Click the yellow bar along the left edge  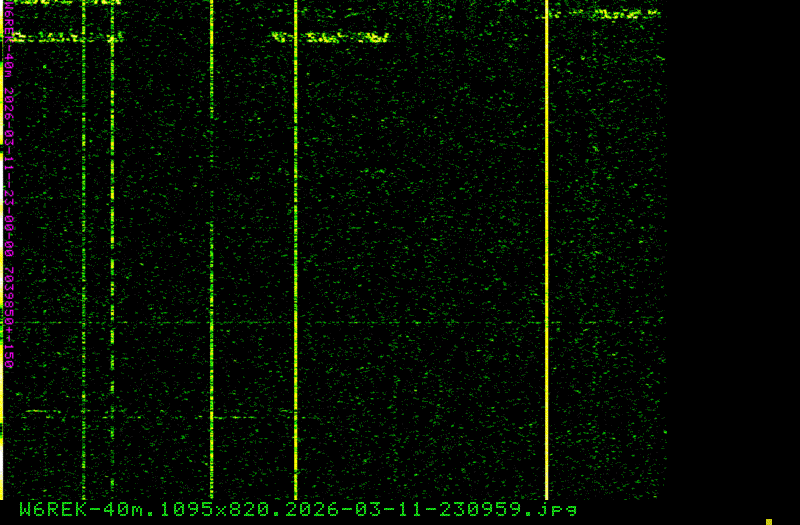click(2, 200)
